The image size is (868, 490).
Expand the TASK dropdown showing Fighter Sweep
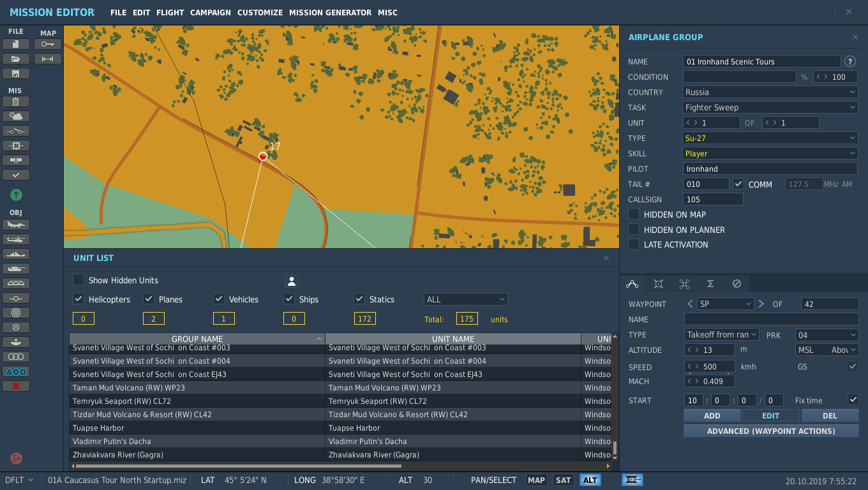pos(770,107)
